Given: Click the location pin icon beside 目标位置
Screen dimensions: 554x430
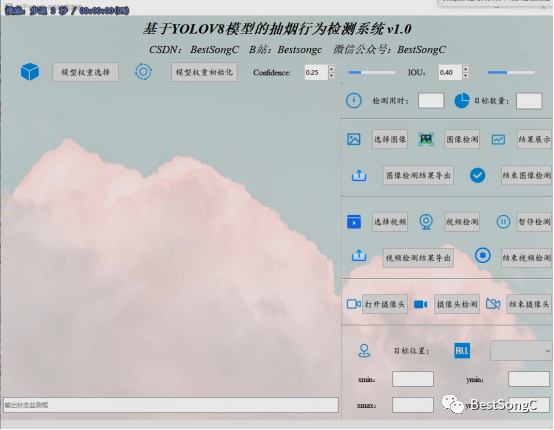Looking at the screenshot, I should 364,351.
